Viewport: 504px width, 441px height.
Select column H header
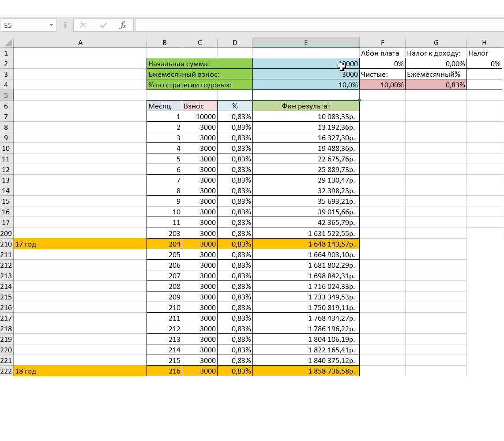click(x=485, y=42)
